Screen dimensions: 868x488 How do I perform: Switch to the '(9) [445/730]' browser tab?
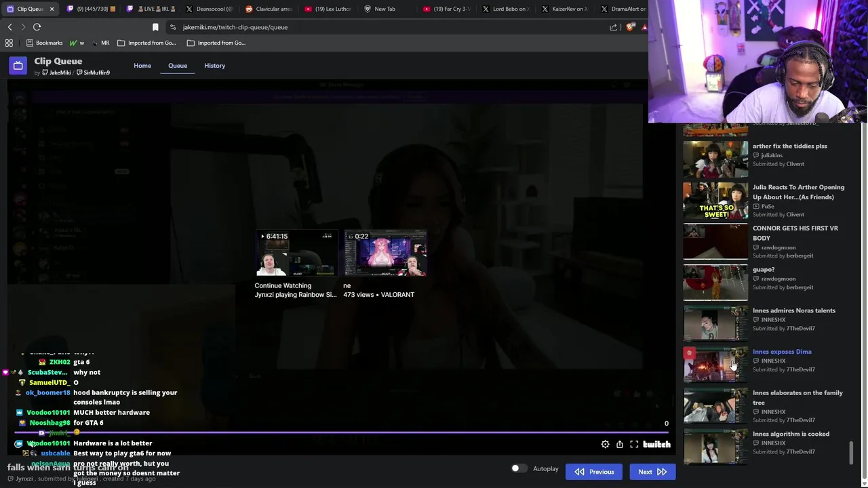[91, 9]
